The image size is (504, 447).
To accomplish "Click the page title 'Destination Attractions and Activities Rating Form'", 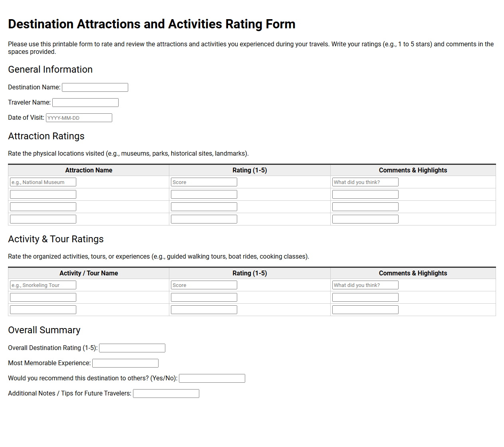I will 152,24.
